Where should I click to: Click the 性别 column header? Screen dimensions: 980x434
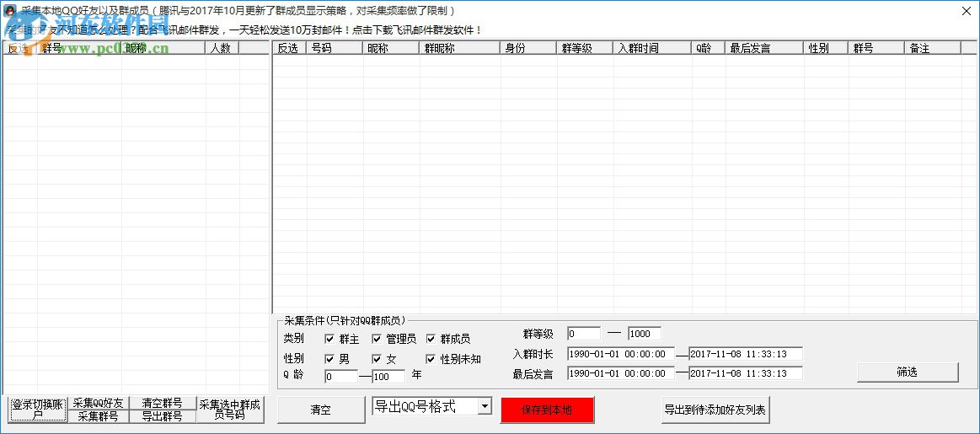(x=826, y=48)
